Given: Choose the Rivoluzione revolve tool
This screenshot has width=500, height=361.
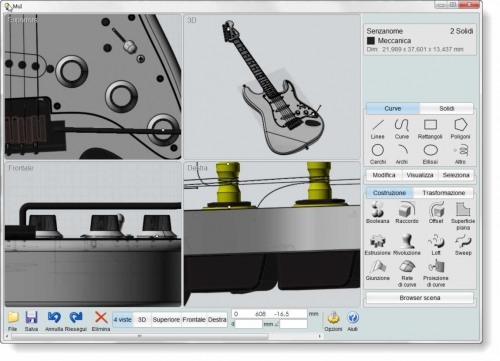Looking at the screenshot, I should [x=407, y=245].
